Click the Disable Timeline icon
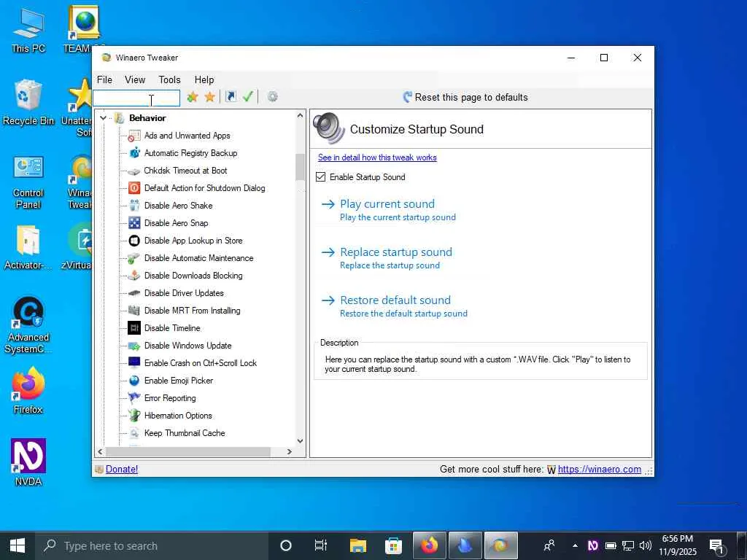The width and height of the screenshot is (747, 560). pyautogui.click(x=134, y=328)
